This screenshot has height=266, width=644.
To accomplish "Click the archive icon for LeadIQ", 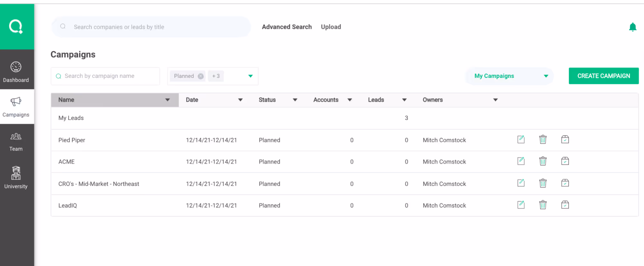I will point(565,205).
